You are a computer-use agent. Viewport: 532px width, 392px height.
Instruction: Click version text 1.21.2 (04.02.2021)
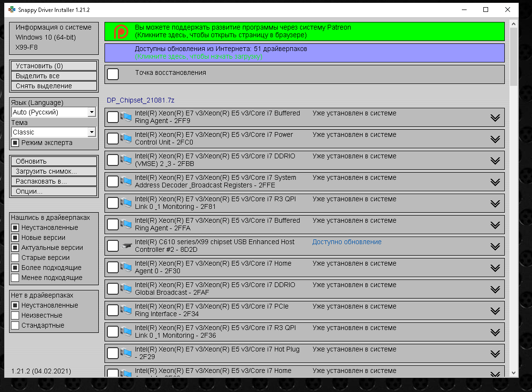[x=41, y=371]
